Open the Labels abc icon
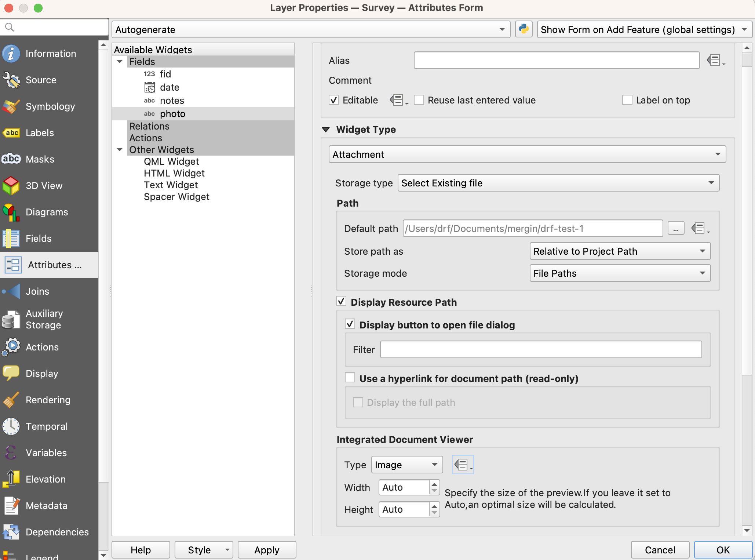The image size is (755, 560). [x=11, y=133]
